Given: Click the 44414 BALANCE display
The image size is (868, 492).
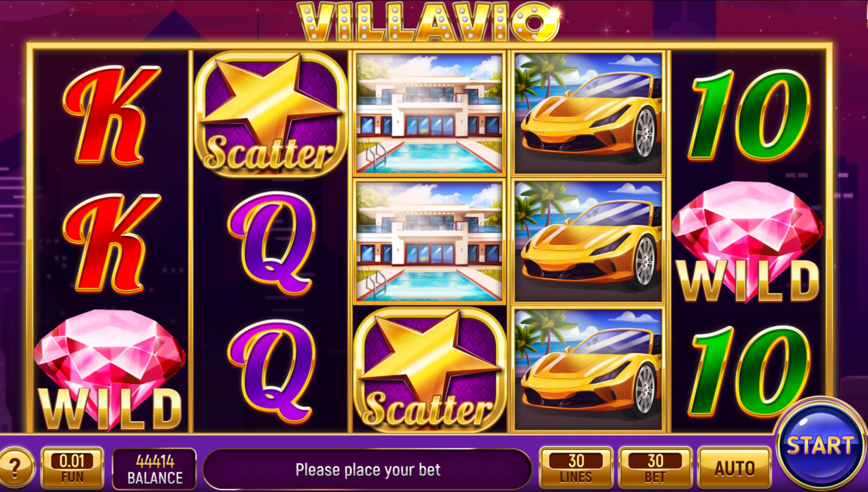Looking at the screenshot, I should (155, 469).
